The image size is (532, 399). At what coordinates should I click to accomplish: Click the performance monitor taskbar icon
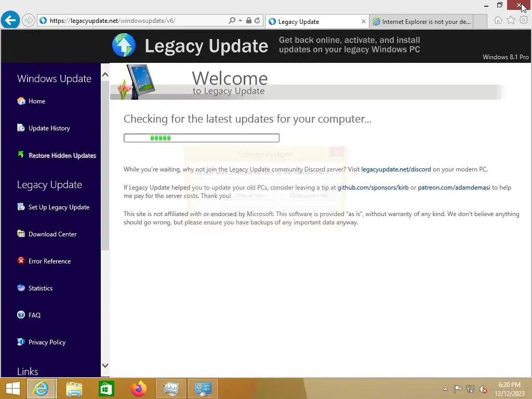[170, 389]
